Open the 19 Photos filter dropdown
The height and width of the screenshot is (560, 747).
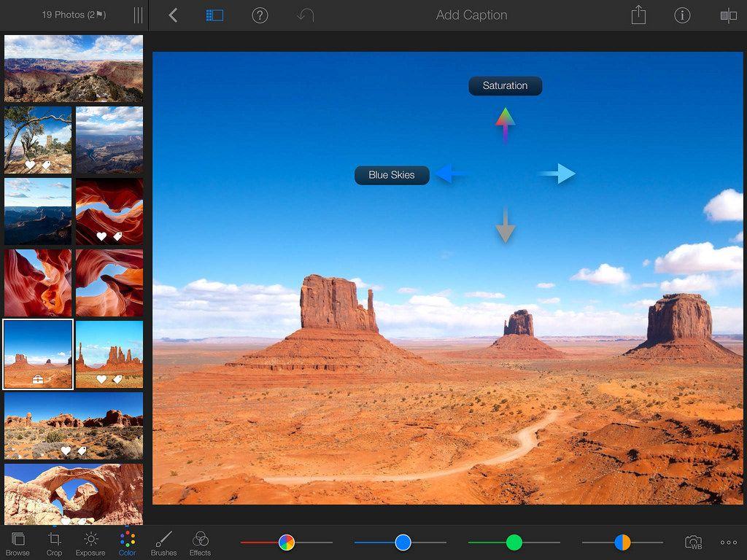(x=73, y=15)
